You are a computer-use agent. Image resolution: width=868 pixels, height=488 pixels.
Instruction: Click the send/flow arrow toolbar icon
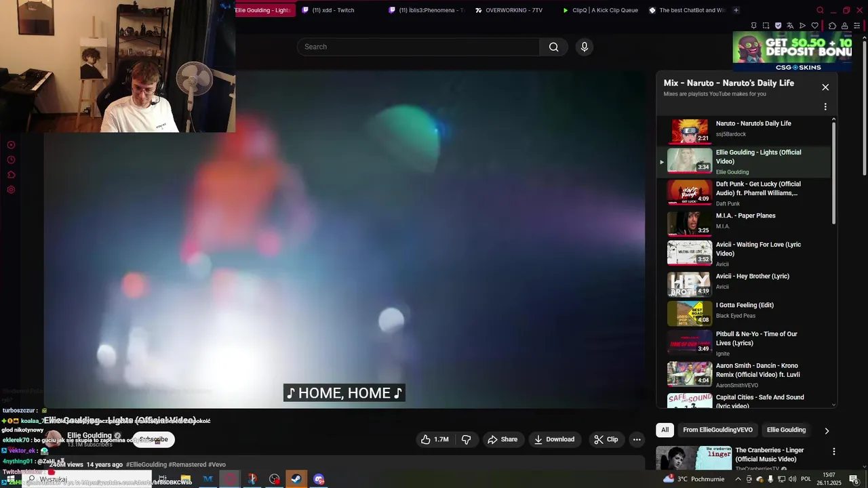coord(802,26)
